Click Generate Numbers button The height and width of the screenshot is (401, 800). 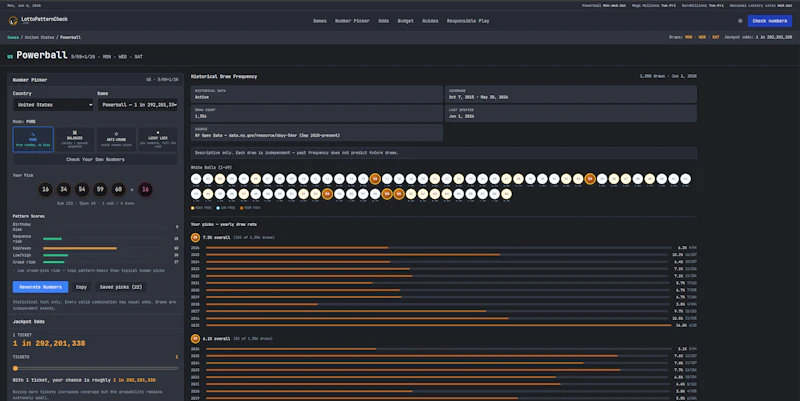(x=40, y=287)
